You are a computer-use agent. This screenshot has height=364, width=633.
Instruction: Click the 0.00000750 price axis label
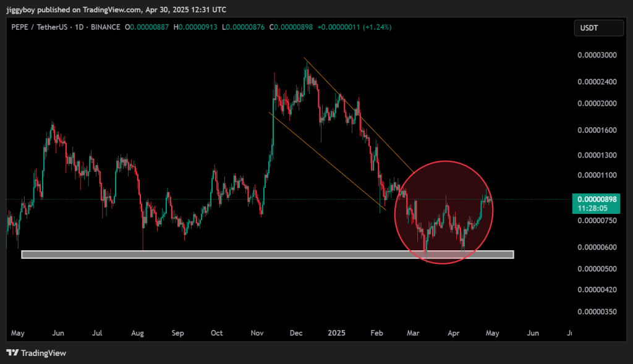pos(597,221)
